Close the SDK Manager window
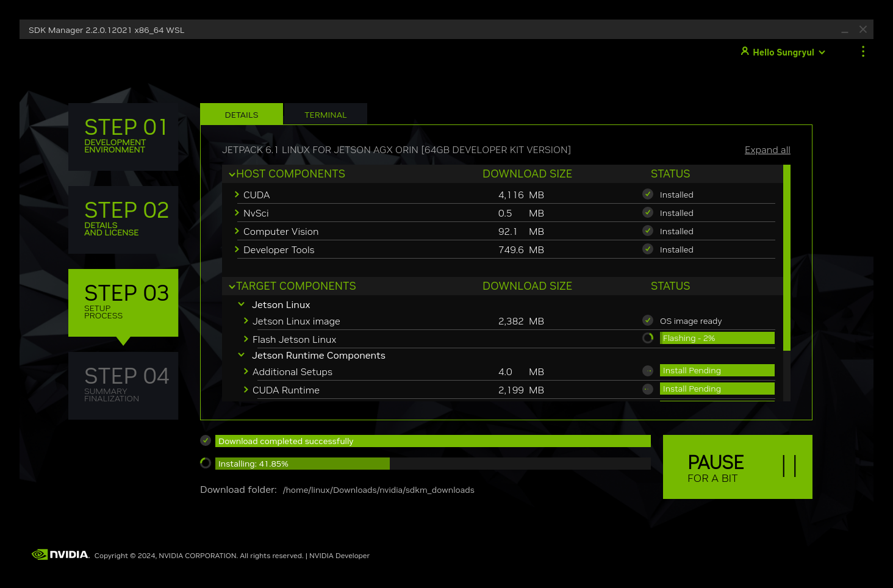This screenshot has height=588, width=893. (863, 29)
